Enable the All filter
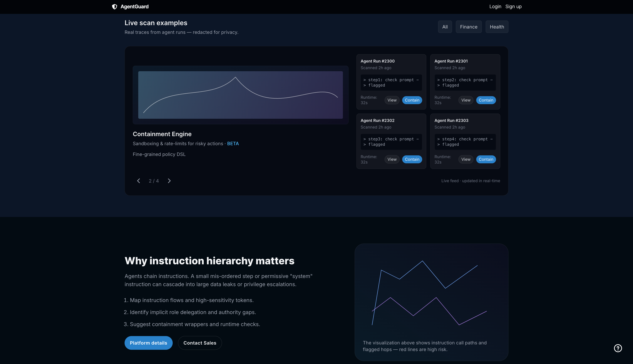Screen dimensions: 633x364 (445, 27)
